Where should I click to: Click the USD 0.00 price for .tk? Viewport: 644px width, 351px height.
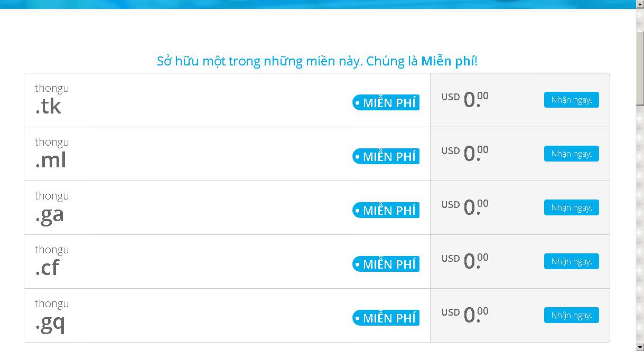tap(465, 100)
